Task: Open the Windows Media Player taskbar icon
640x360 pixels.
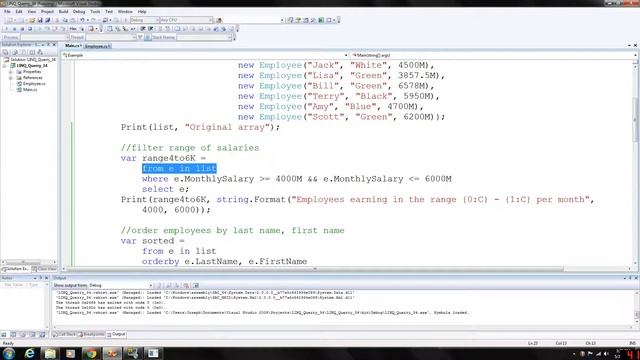Action: [71, 353]
